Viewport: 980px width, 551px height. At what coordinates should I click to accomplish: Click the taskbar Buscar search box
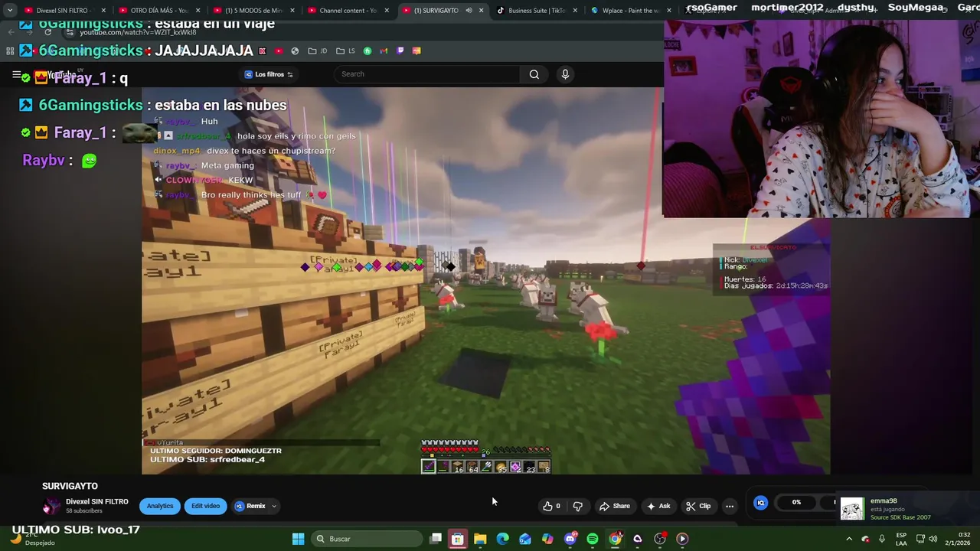click(x=366, y=539)
